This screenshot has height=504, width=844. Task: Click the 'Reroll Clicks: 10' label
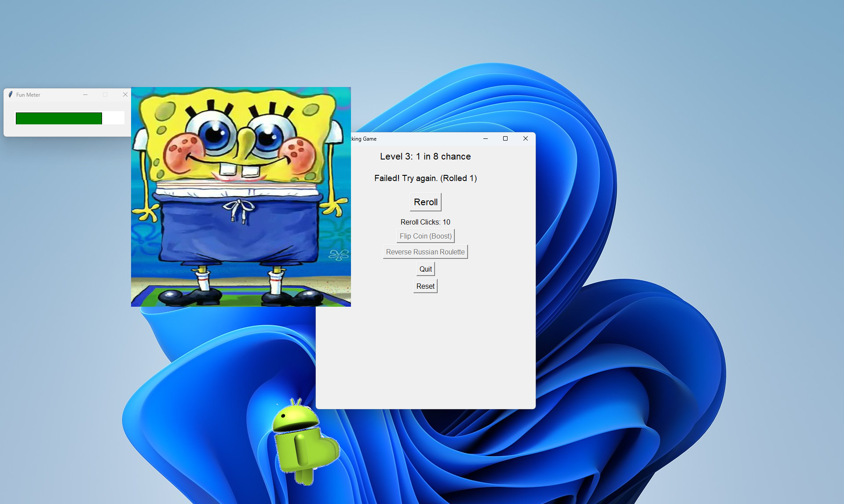(425, 222)
